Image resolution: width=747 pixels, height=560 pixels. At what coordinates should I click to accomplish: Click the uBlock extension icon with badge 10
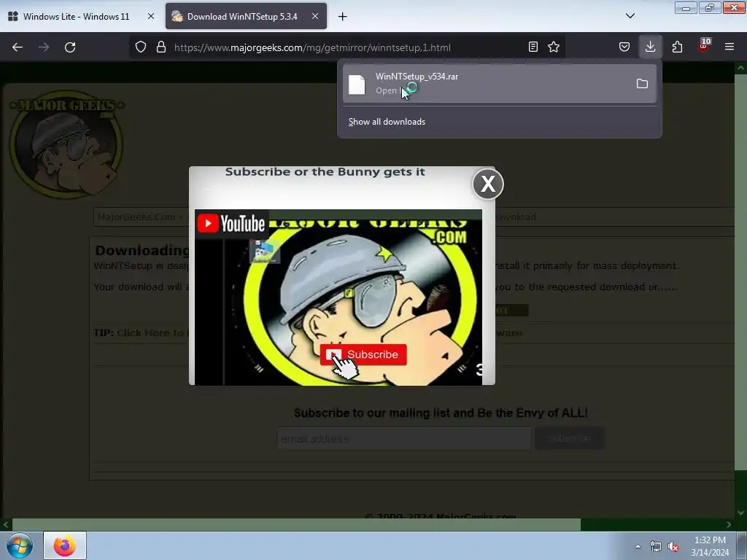704,46
